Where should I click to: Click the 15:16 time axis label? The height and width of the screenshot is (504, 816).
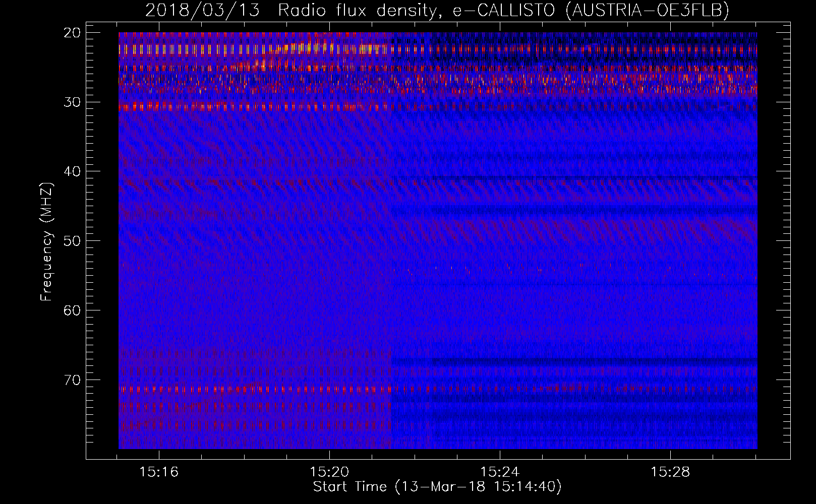[x=159, y=472]
